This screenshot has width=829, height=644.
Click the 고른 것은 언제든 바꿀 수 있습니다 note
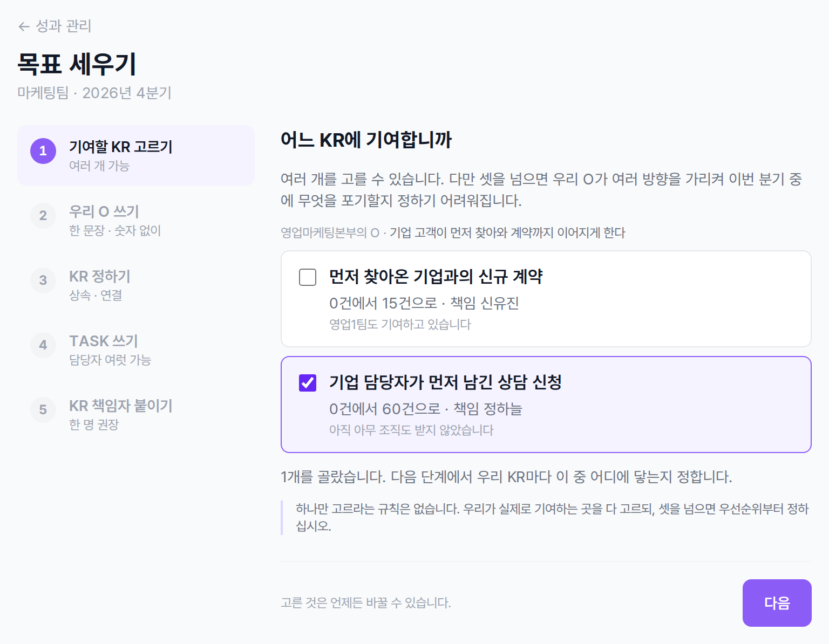click(x=366, y=603)
